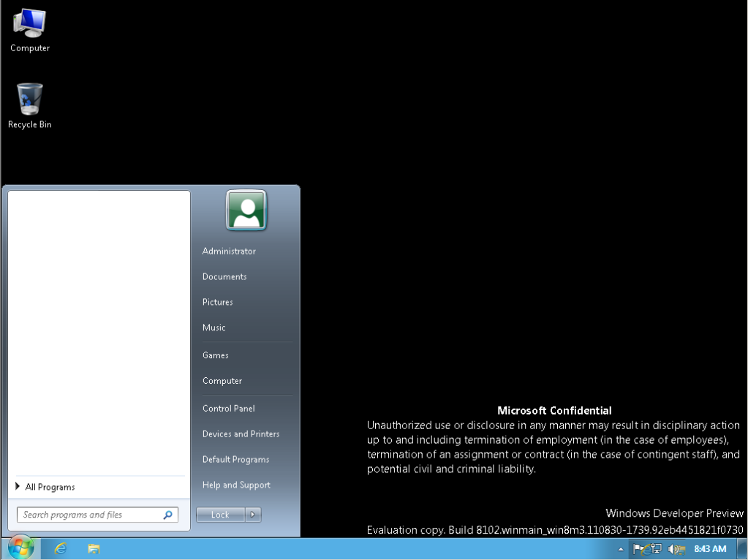Select Devices and Printers

pyautogui.click(x=241, y=434)
